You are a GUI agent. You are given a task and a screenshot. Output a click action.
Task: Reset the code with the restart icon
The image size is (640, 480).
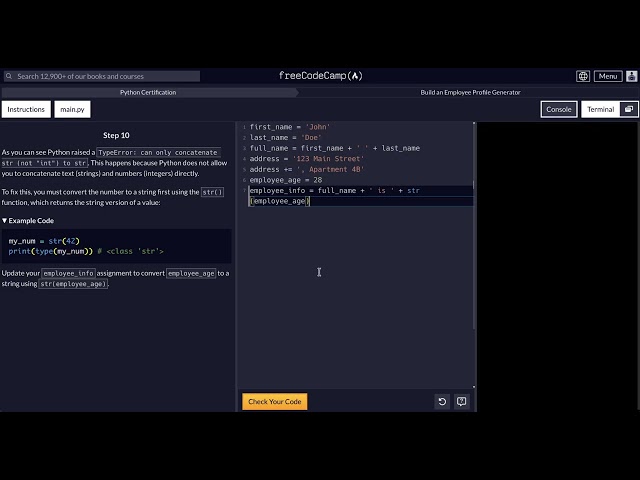442,402
